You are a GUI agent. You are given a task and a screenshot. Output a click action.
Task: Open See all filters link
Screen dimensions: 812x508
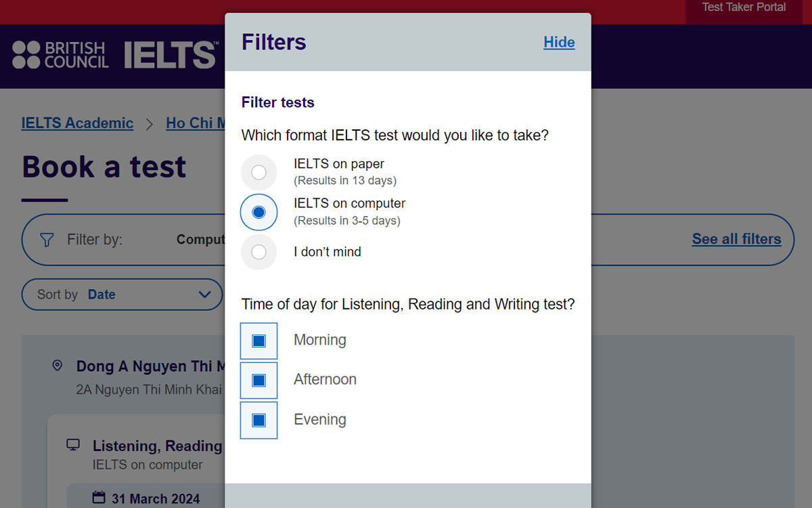pos(736,239)
